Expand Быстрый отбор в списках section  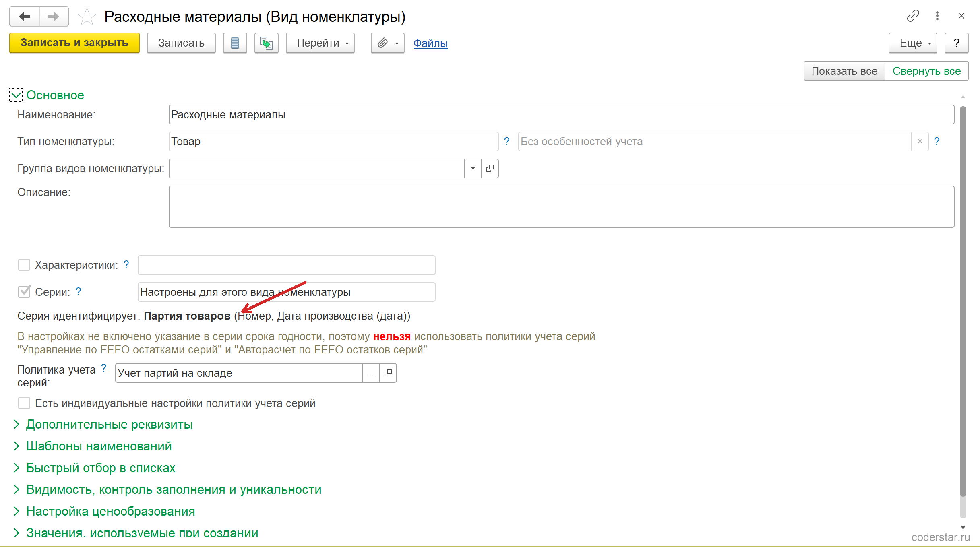[101, 468]
